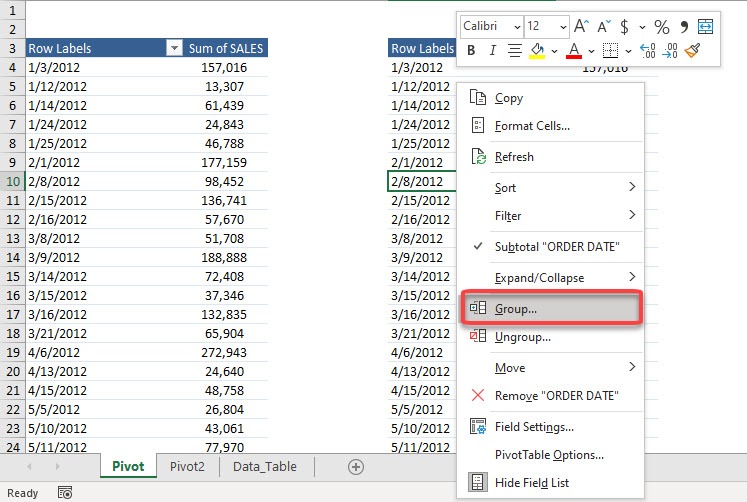Select Remove "ORDER DATE" menu item
The image size is (747, 502).
[550, 395]
